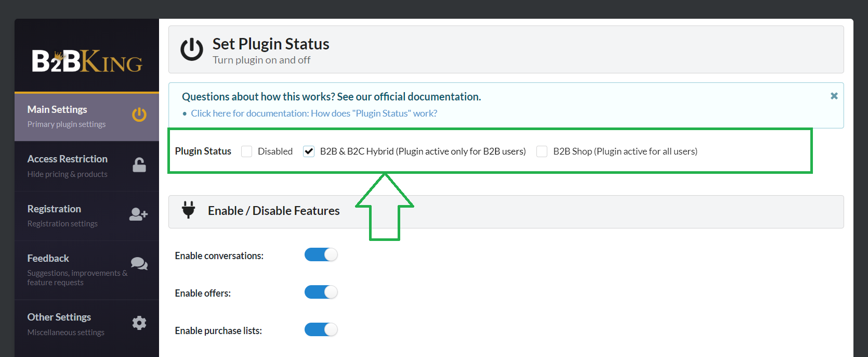Click the Main Settings power icon
This screenshot has width=868, height=357.
point(139,114)
